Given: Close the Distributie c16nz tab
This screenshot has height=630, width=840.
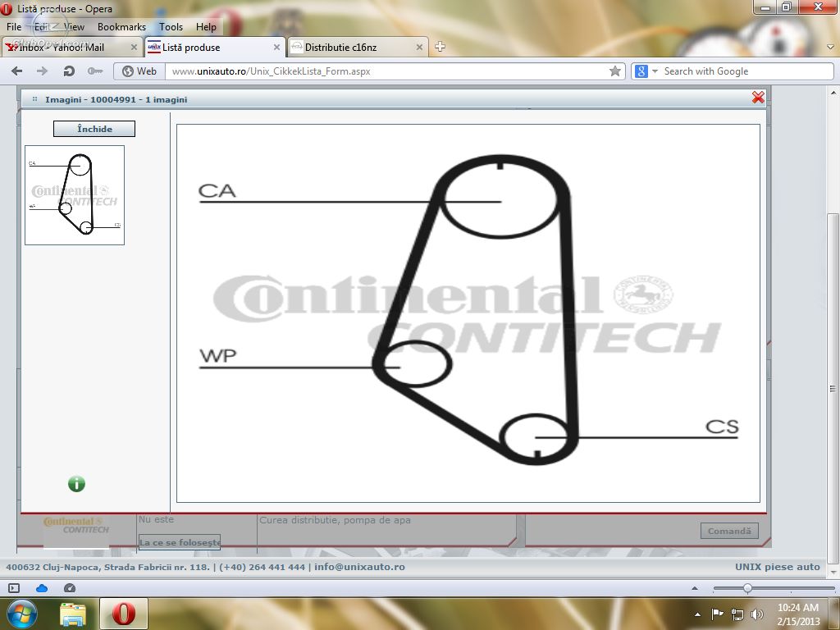Looking at the screenshot, I should [419, 47].
